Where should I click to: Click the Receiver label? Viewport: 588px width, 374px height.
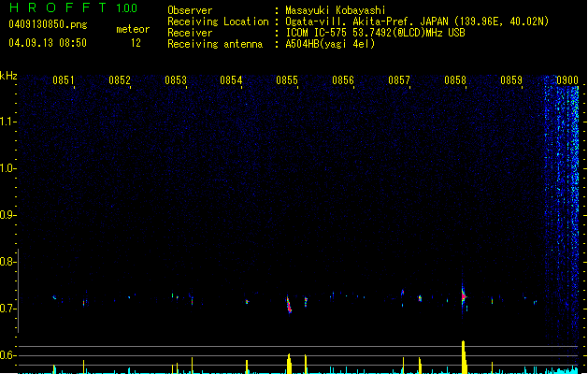(190, 33)
